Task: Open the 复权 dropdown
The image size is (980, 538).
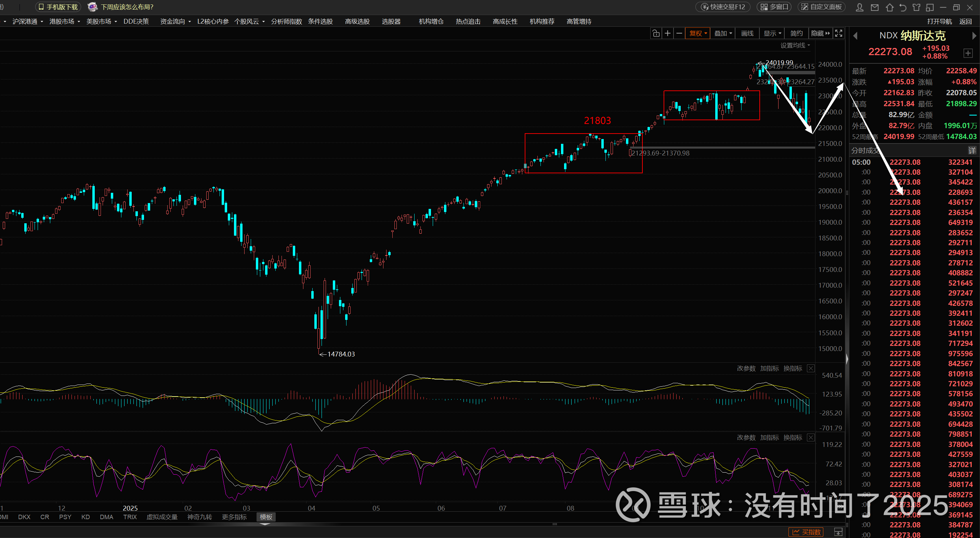Action: [698, 34]
